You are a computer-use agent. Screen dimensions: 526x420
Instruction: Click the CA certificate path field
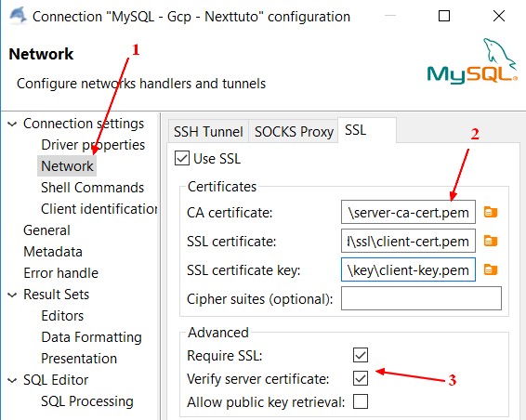(408, 212)
